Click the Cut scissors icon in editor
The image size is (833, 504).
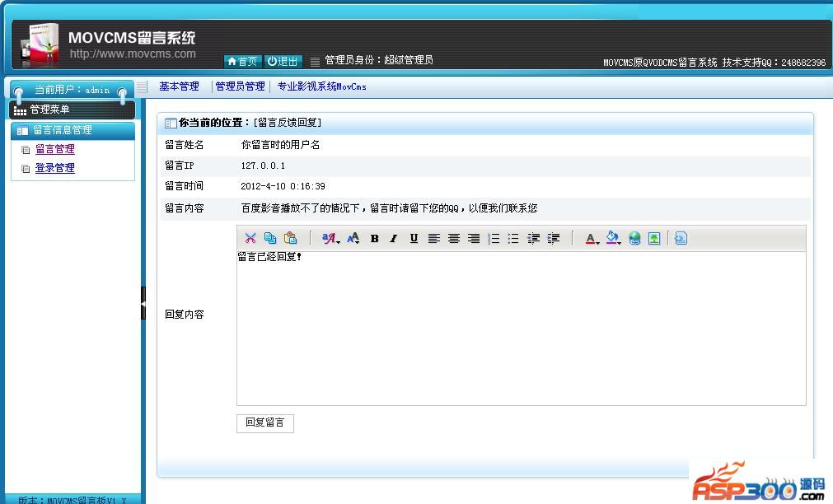coord(250,239)
